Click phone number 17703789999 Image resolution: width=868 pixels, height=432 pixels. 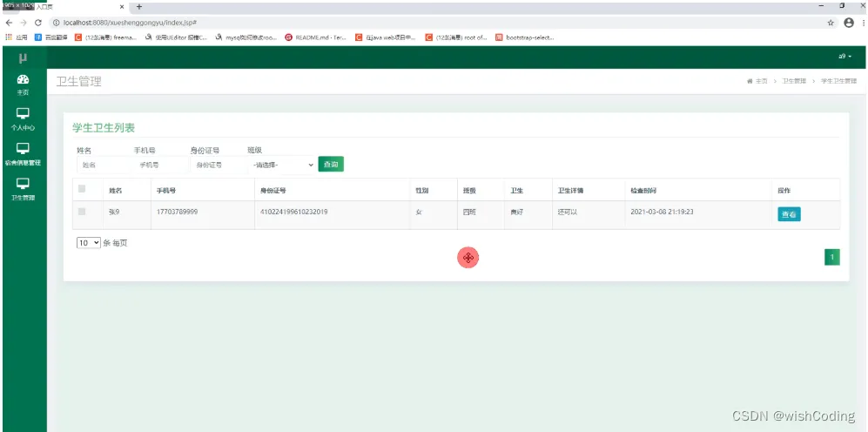point(177,212)
